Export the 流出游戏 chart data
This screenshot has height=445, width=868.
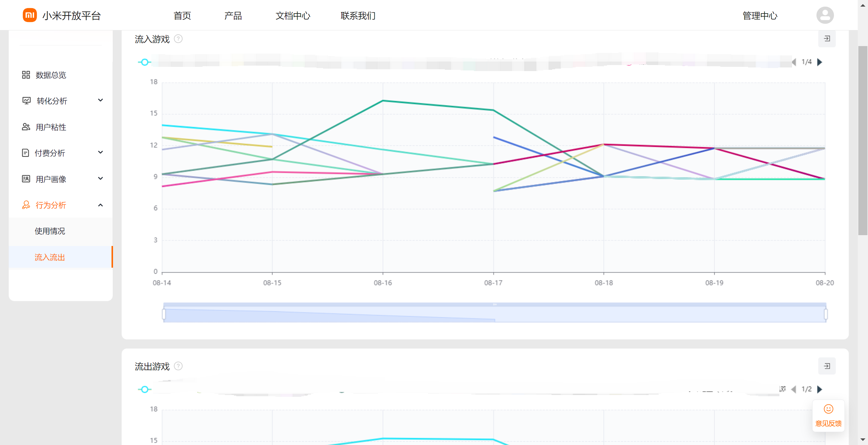(827, 366)
